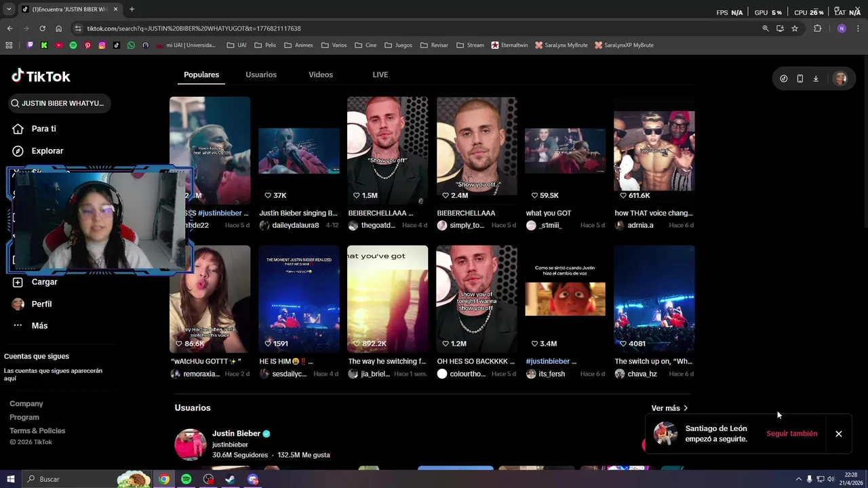Open the Spotify bookmark icon

(x=73, y=45)
